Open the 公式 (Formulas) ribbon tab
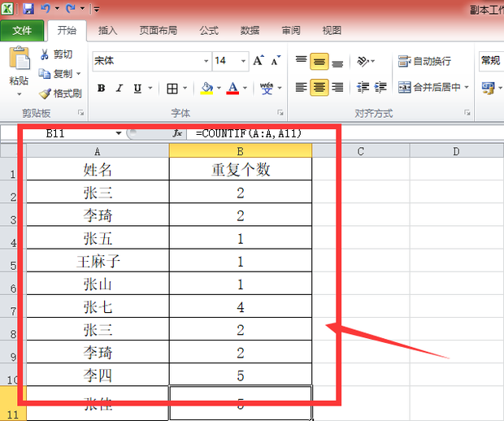 pyautogui.click(x=209, y=31)
